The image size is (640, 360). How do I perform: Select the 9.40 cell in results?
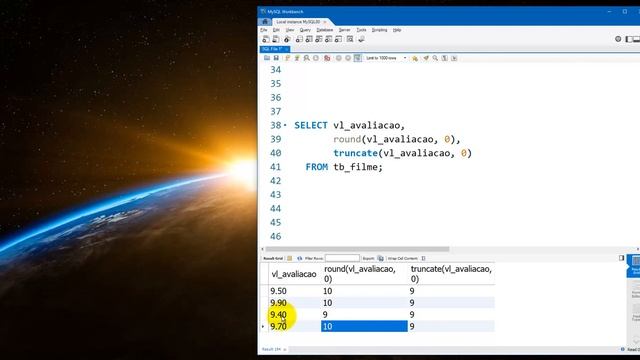pyautogui.click(x=294, y=315)
